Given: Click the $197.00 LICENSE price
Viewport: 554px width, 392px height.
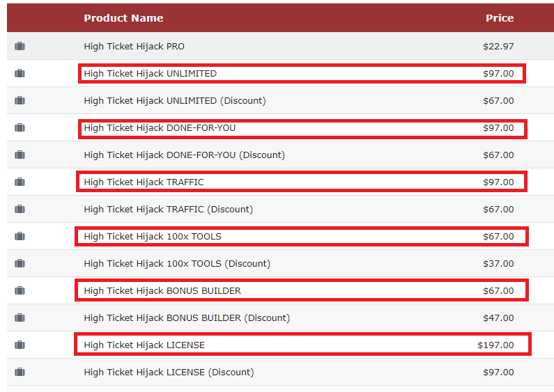Looking at the screenshot, I should (x=495, y=345).
